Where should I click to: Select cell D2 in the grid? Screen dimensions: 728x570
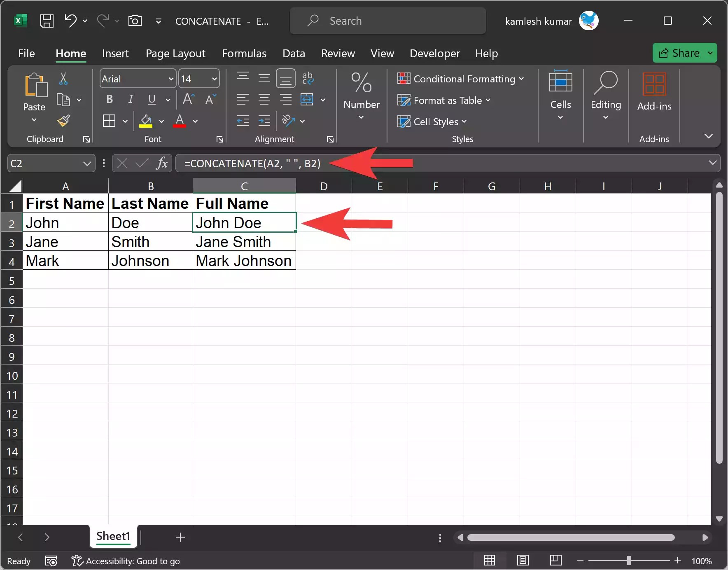[x=324, y=222]
